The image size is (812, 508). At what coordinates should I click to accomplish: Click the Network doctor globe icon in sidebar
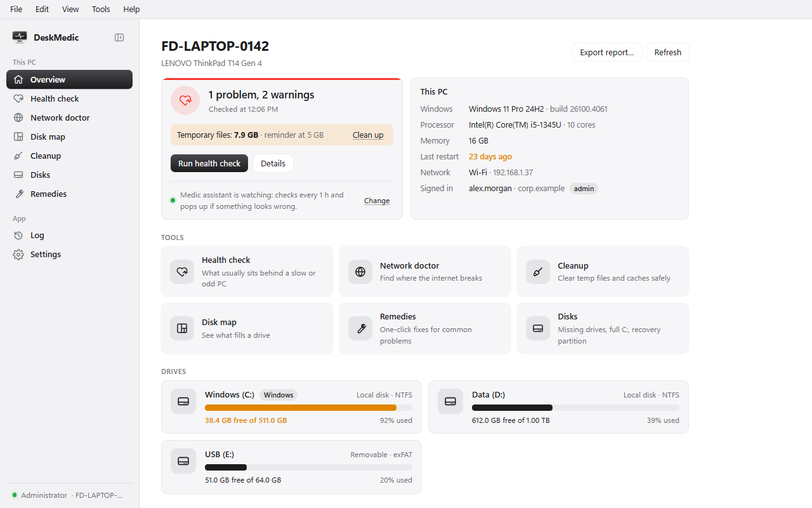point(18,117)
